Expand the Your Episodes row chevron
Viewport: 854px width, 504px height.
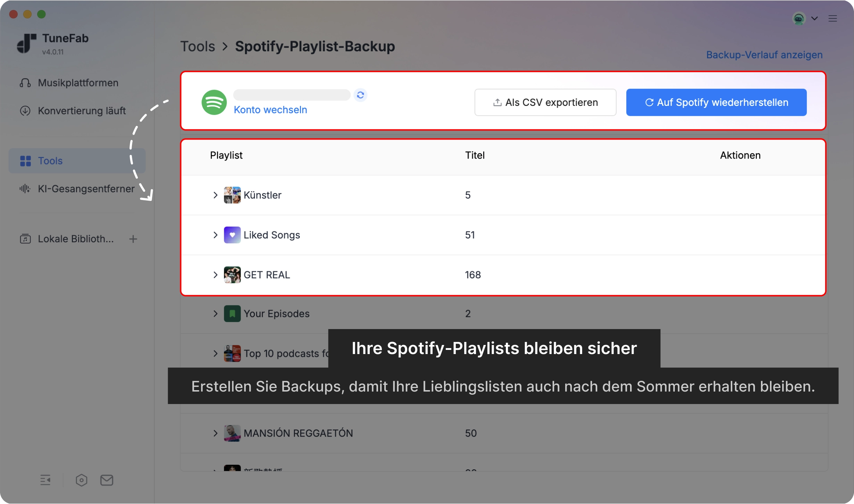click(215, 314)
